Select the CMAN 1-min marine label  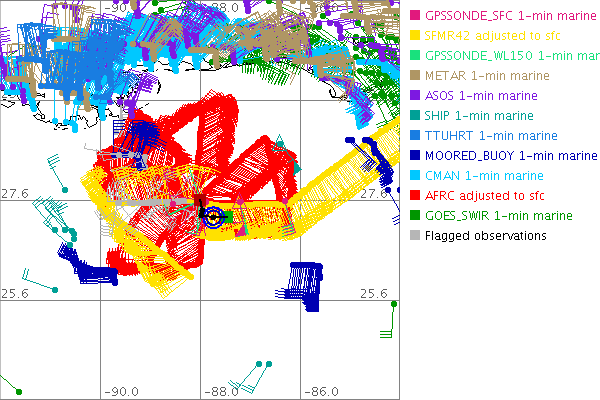coord(480,176)
